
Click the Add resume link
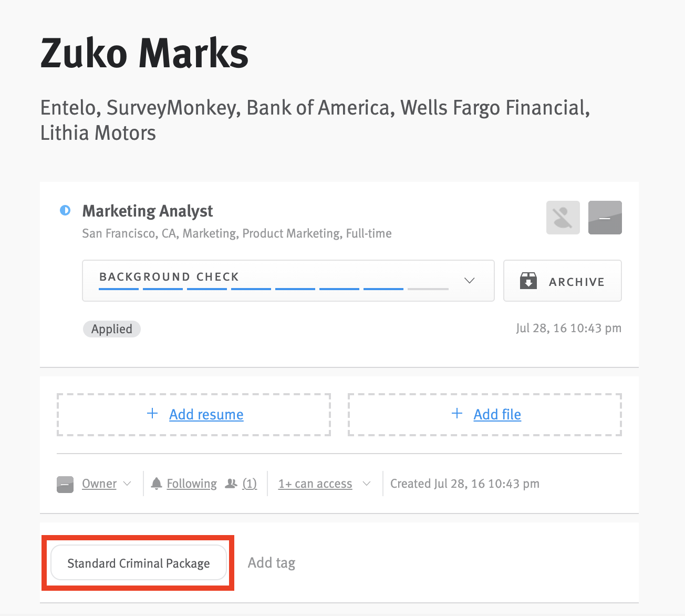point(206,415)
